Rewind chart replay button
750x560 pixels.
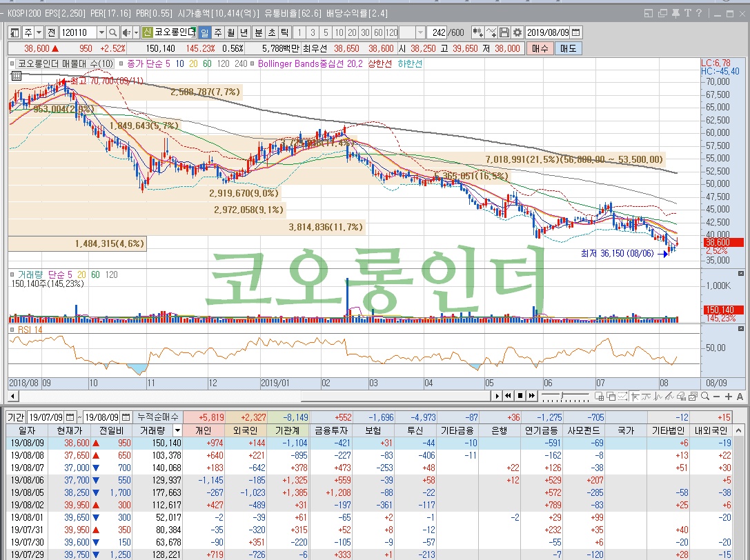point(508,396)
